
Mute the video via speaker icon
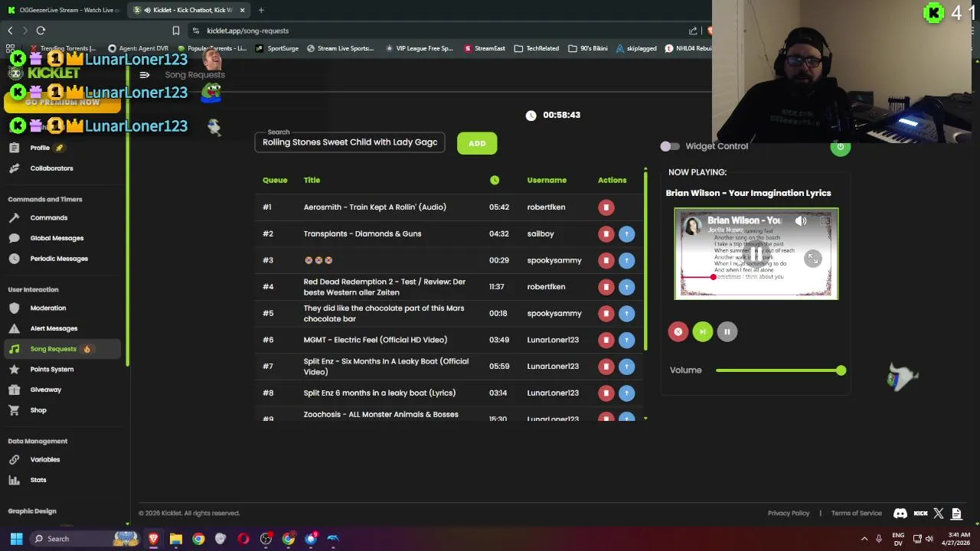800,221
